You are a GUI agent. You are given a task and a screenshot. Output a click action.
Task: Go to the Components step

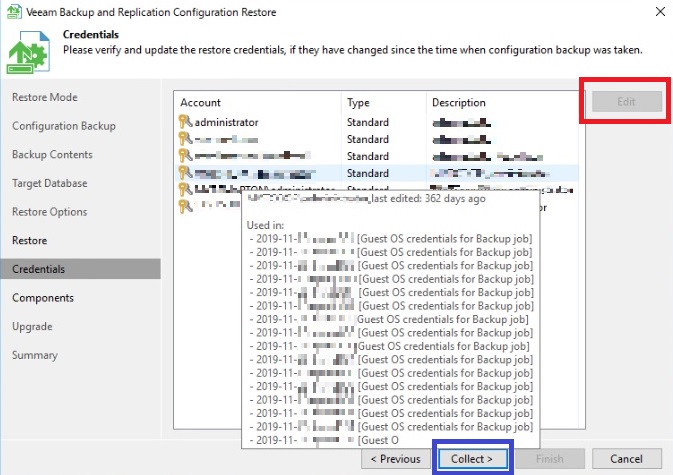42,298
